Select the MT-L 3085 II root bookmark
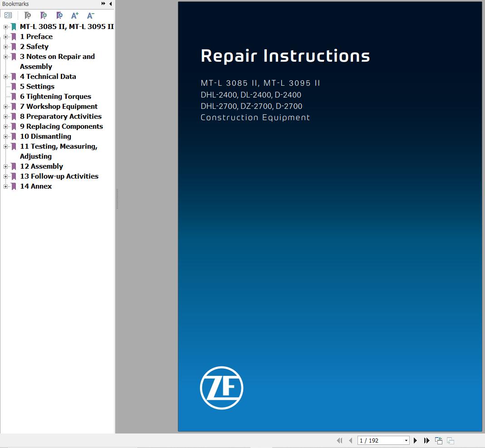Screen dimensions: 485x448 point(66,26)
